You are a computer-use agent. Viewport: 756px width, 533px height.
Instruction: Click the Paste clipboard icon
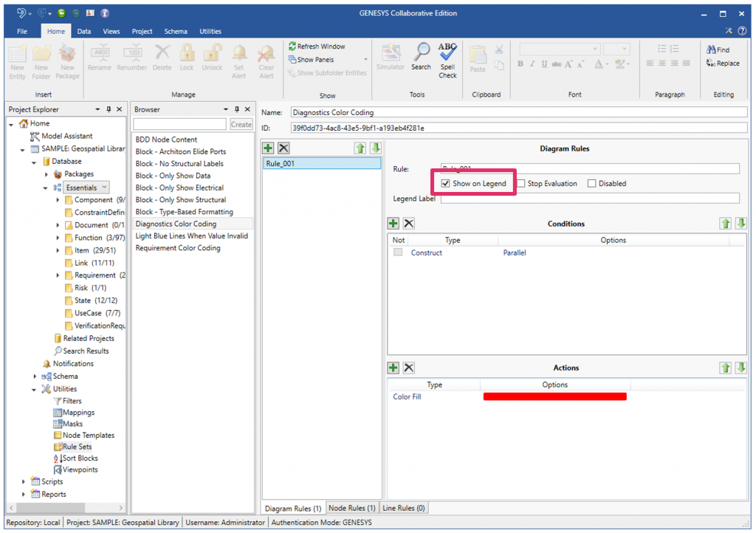[478, 54]
